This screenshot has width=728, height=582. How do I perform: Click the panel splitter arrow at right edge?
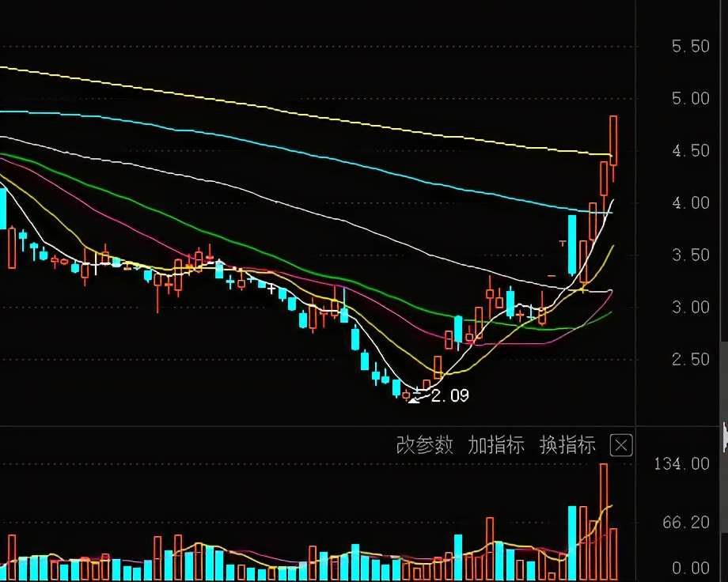point(725,436)
